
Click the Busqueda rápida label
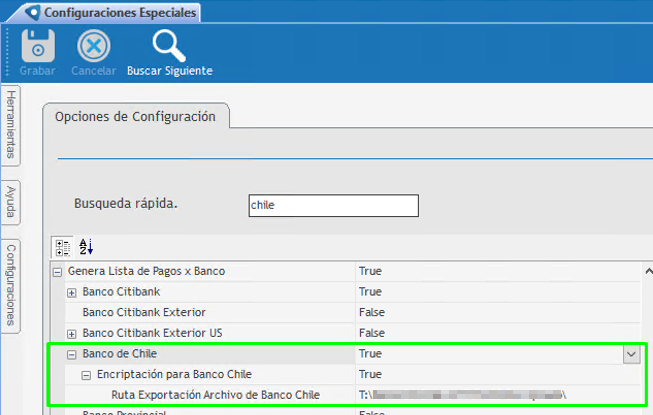[x=126, y=204]
